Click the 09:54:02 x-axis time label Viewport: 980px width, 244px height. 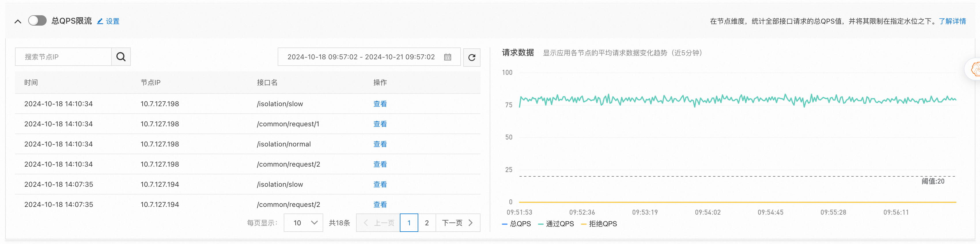pos(707,212)
